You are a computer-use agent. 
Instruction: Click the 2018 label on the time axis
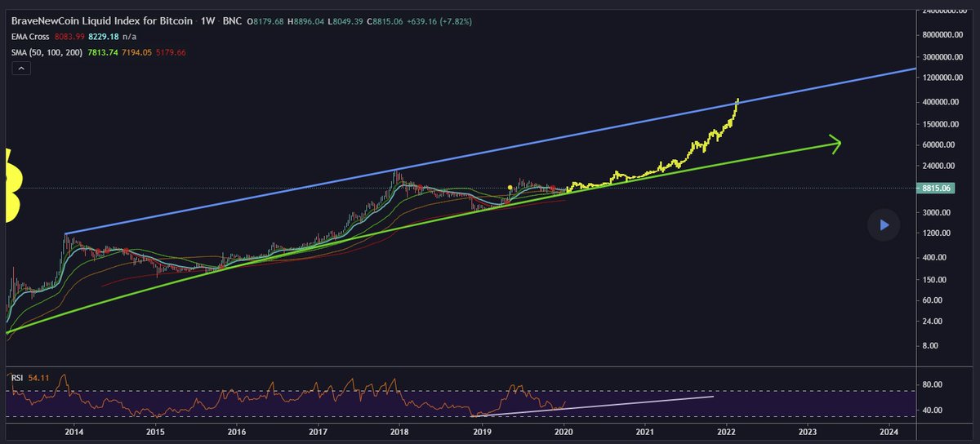click(x=399, y=431)
